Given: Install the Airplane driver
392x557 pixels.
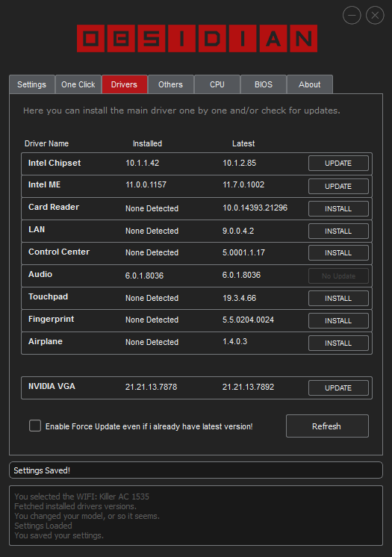Looking at the screenshot, I should tap(338, 343).
